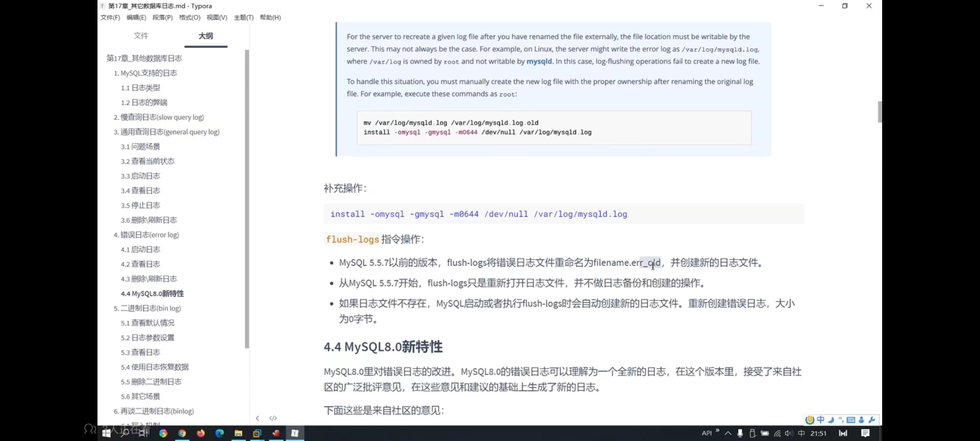Click the install command code block under 补充操作
The height and width of the screenshot is (441, 980).
(564, 214)
